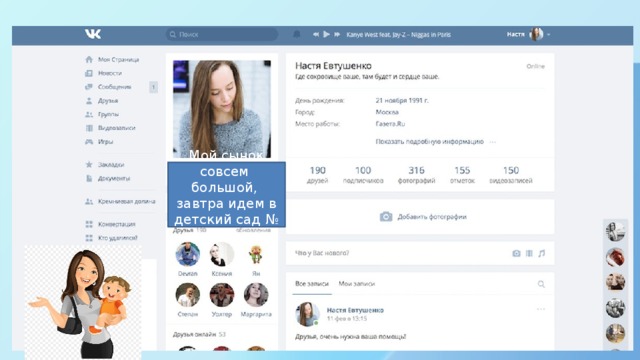Switch to Все записи tab
The height and width of the screenshot is (360, 640).
pos(312,284)
